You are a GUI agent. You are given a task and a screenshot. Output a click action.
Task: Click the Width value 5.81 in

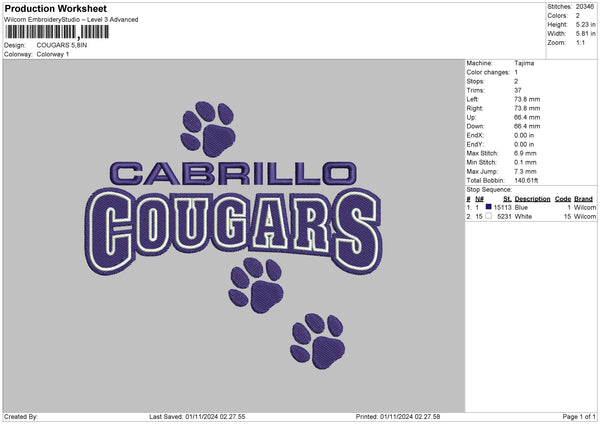585,34
